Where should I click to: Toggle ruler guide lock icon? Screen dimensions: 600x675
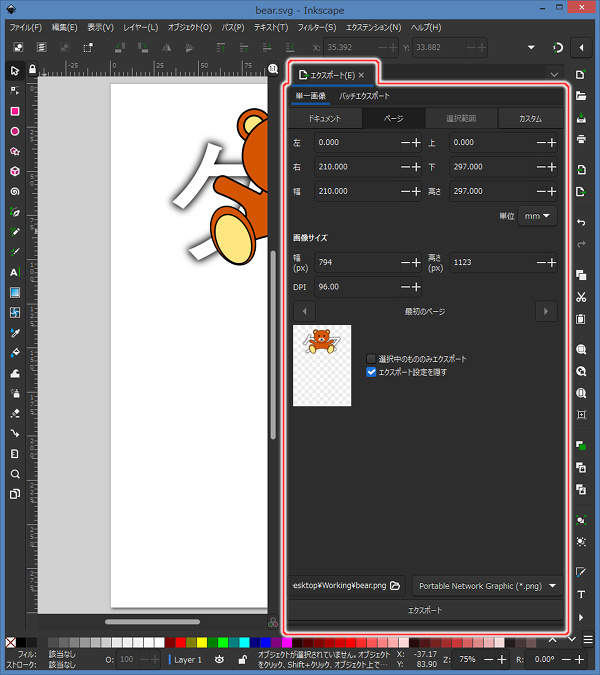click(x=32, y=69)
